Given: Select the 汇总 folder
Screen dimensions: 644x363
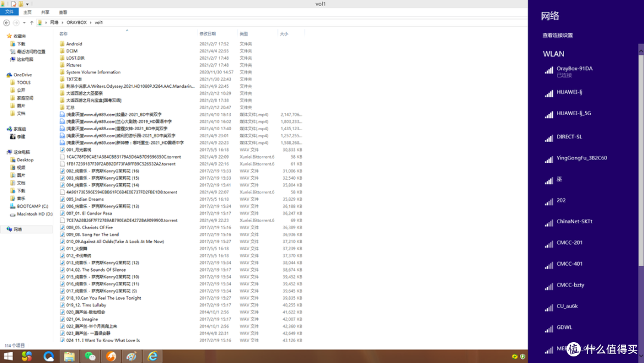Looking at the screenshot, I should pos(70,107).
